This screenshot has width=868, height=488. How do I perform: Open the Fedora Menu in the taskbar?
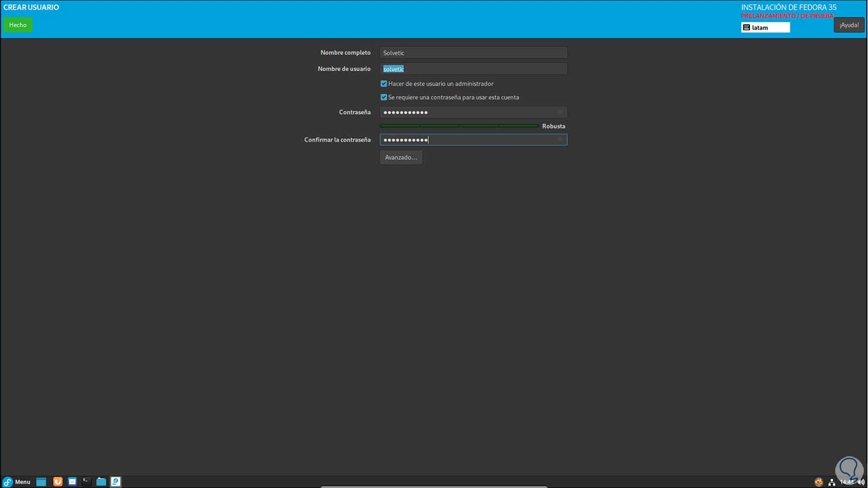pos(17,482)
